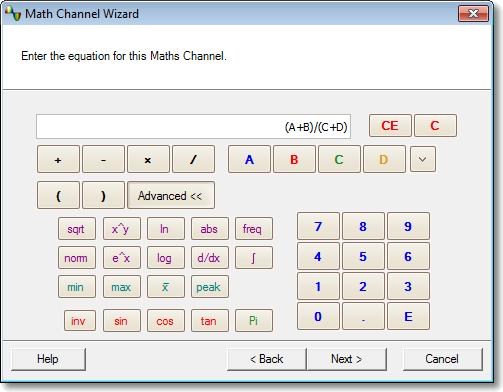Image resolution: width=503 pixels, height=392 pixels.
Task: Insert the log function
Action: pos(166,258)
